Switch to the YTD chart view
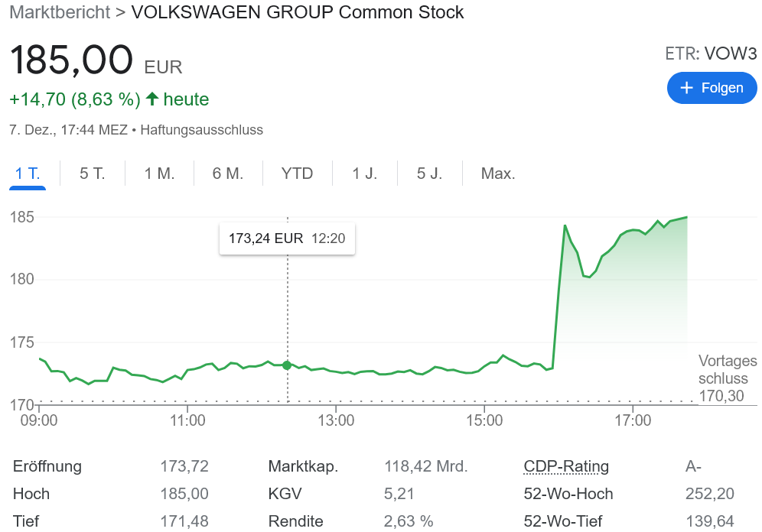Screen dimensions: 762x532 point(297,174)
